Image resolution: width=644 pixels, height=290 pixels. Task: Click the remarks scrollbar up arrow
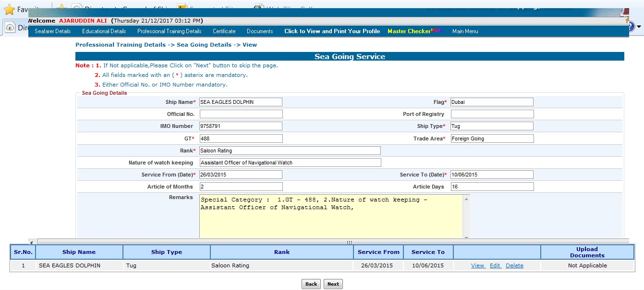pos(466,198)
